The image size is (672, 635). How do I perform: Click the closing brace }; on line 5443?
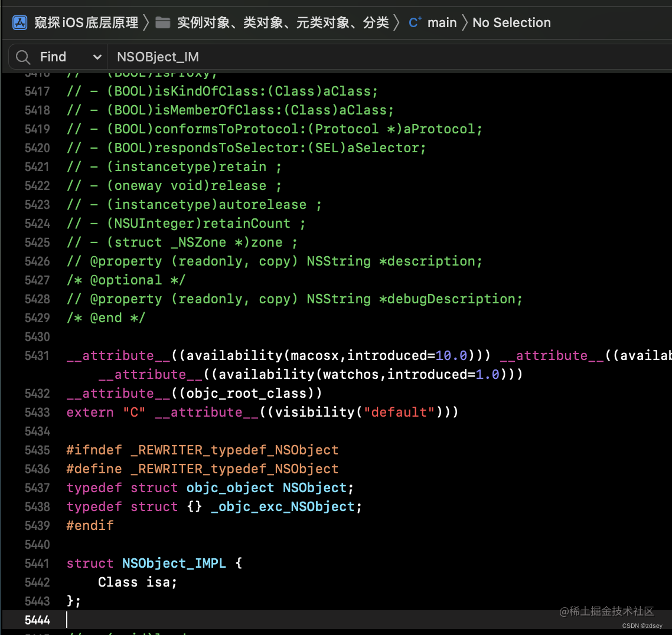coord(74,601)
